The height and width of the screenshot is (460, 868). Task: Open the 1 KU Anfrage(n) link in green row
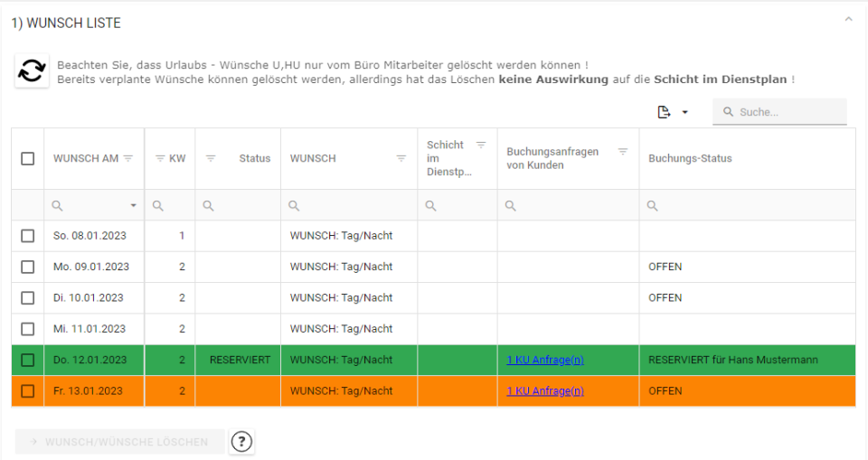544,360
